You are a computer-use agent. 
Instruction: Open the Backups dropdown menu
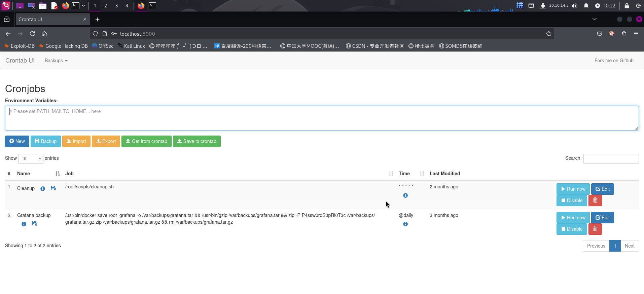[x=56, y=61]
